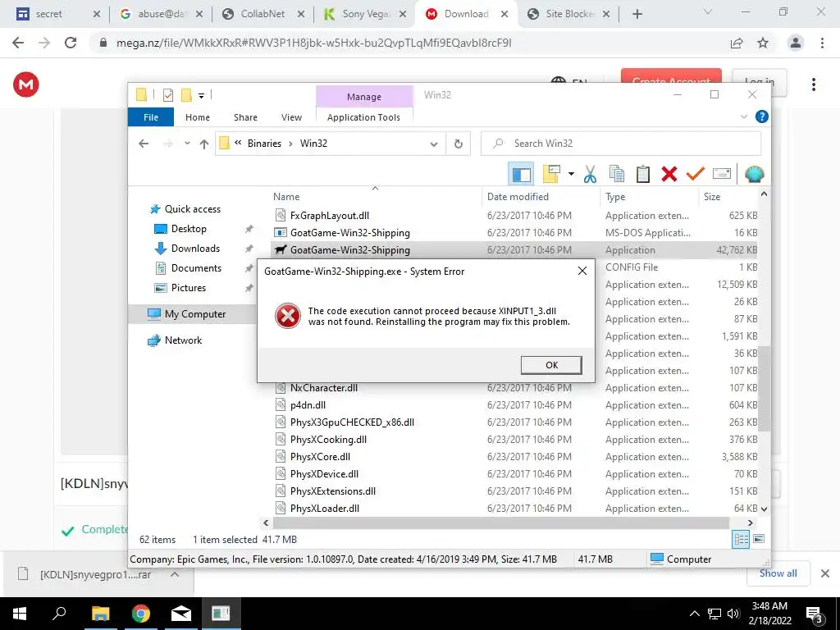Open recent locations dropdown arrow

click(x=187, y=144)
